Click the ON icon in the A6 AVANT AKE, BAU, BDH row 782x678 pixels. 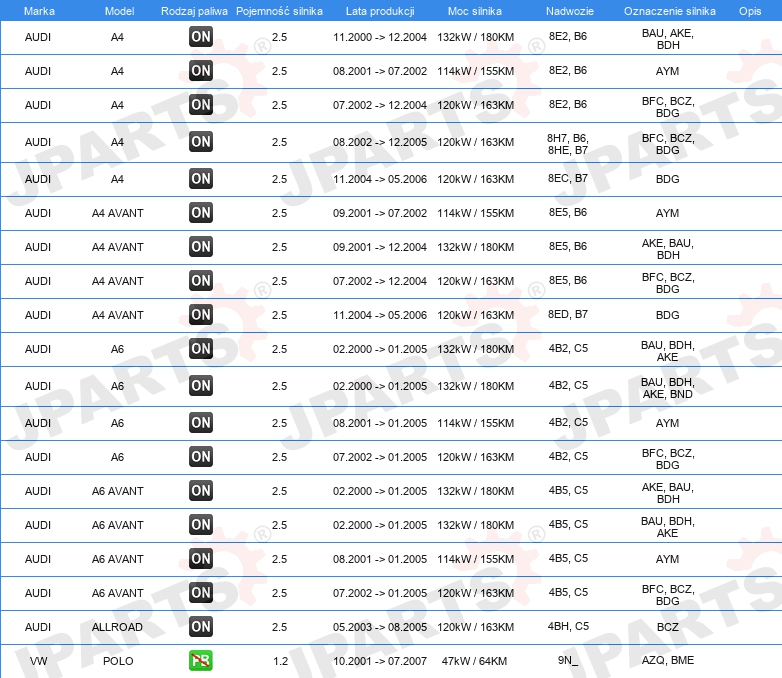201,490
